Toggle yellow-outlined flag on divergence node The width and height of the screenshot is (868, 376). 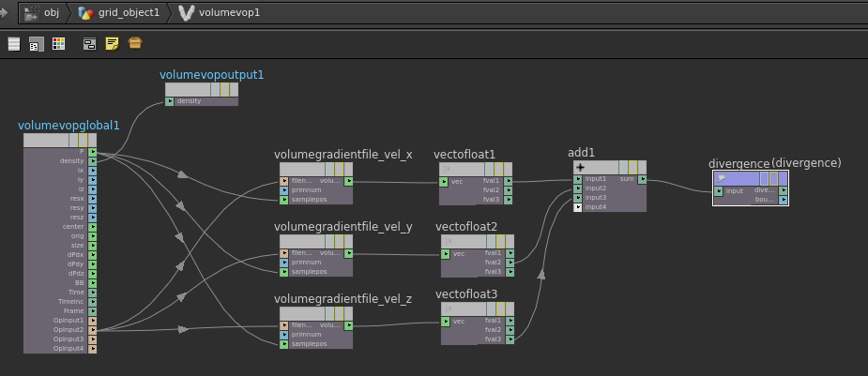click(773, 178)
